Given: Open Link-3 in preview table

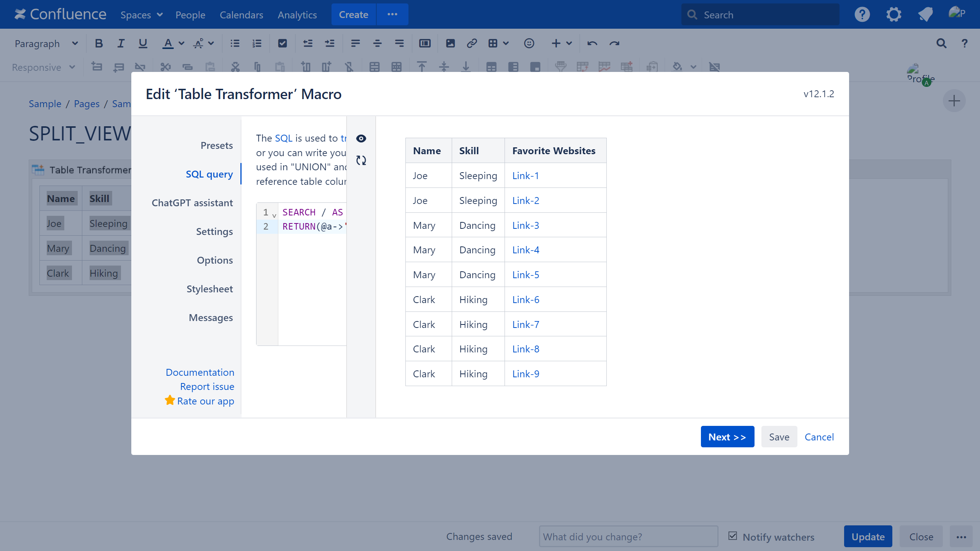Looking at the screenshot, I should pyautogui.click(x=526, y=225).
